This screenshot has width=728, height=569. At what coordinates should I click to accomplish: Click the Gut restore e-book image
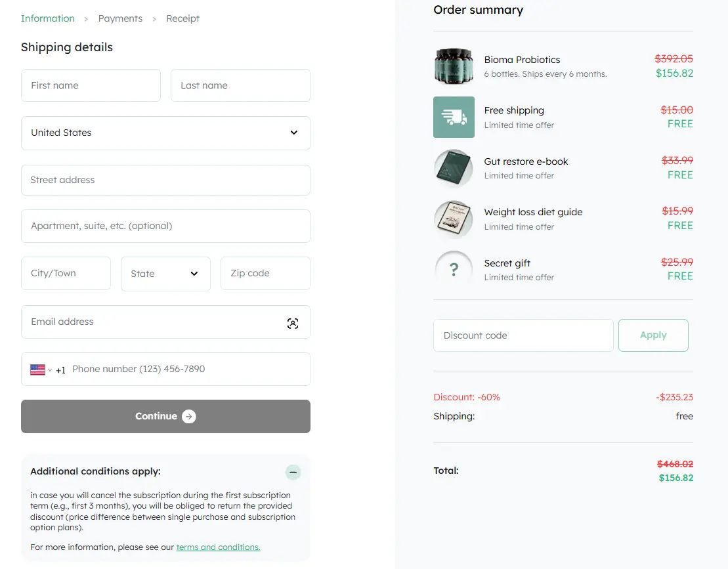coord(454,168)
